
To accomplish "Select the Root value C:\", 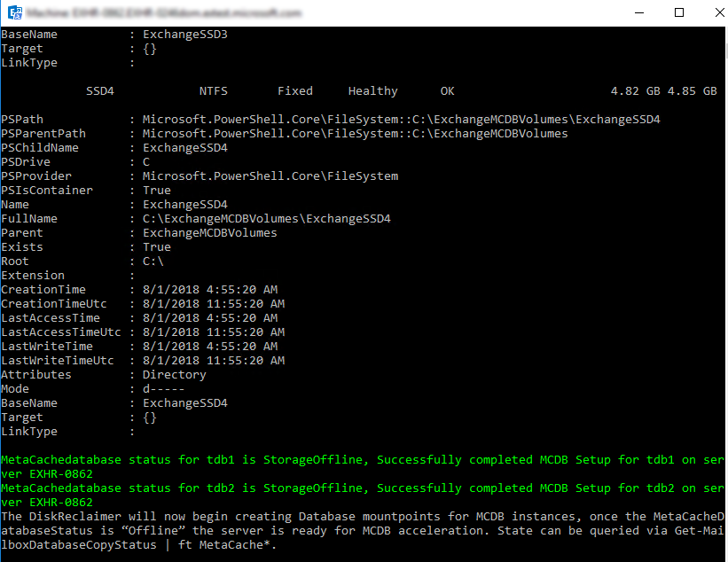I will 153,261.
